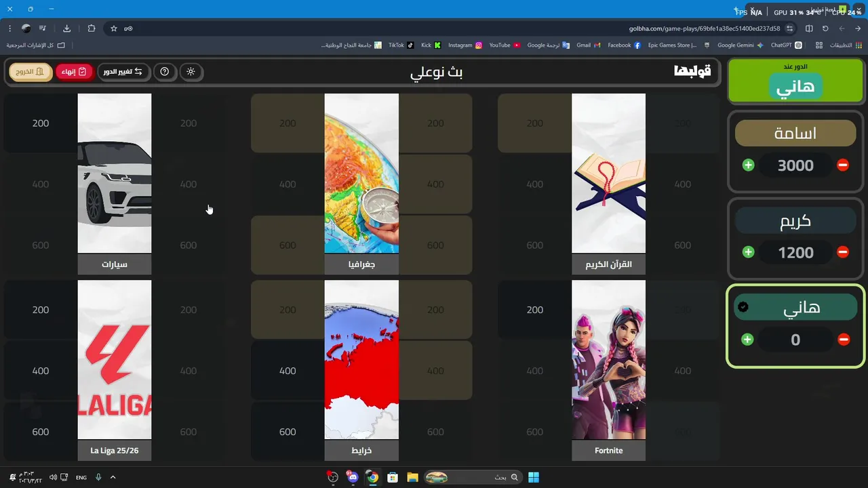Click the قولبها logo
The width and height of the screenshot is (868, 488).
tap(692, 71)
